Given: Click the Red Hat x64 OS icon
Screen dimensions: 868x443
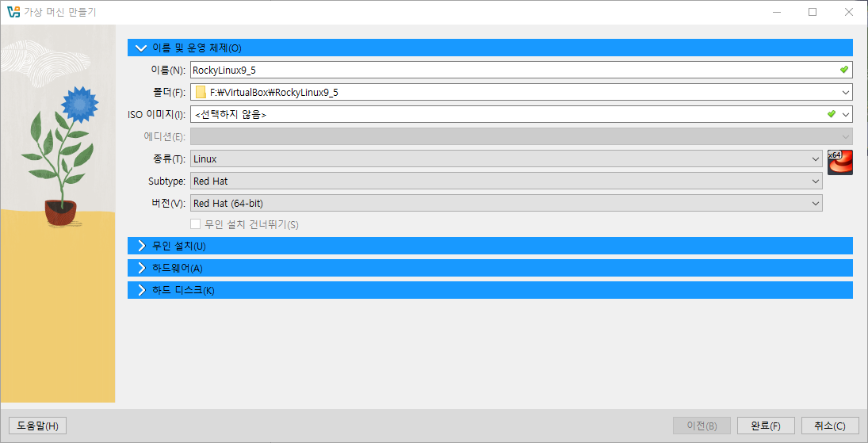Looking at the screenshot, I should 839,162.
